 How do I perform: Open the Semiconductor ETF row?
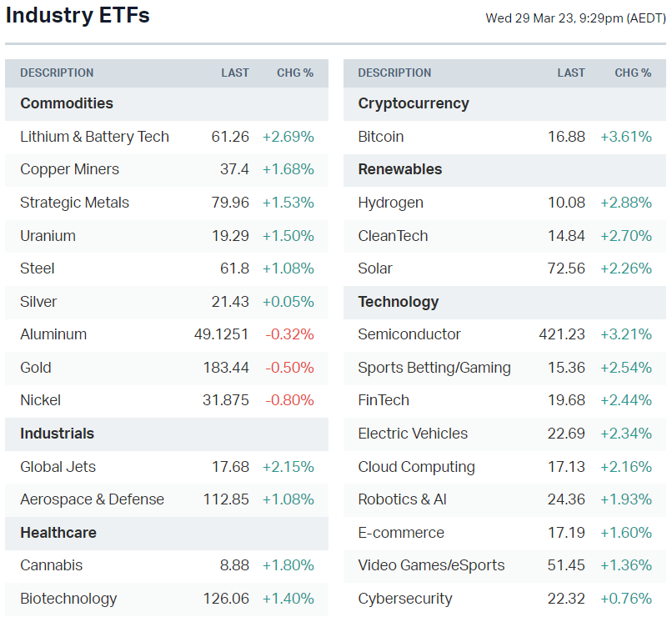pos(409,334)
